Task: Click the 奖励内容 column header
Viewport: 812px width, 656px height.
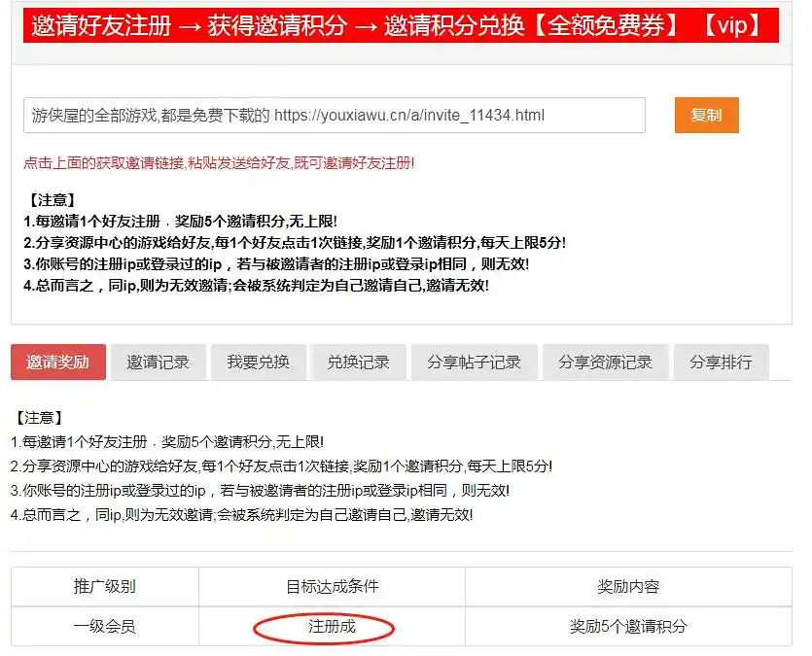Action: (x=627, y=587)
